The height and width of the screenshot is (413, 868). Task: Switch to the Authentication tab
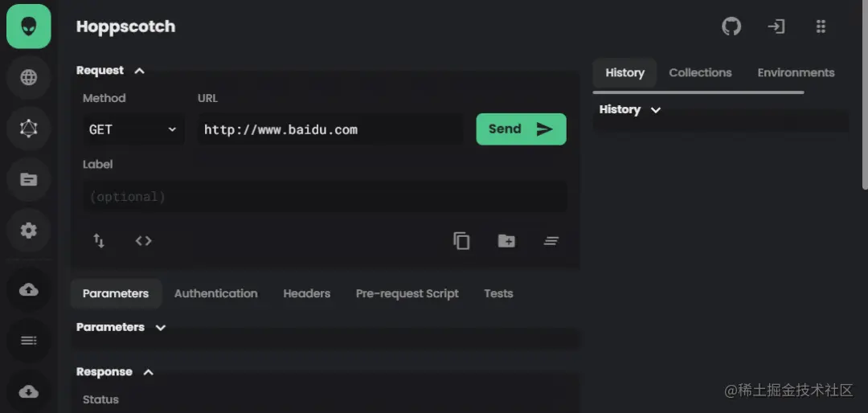point(216,293)
